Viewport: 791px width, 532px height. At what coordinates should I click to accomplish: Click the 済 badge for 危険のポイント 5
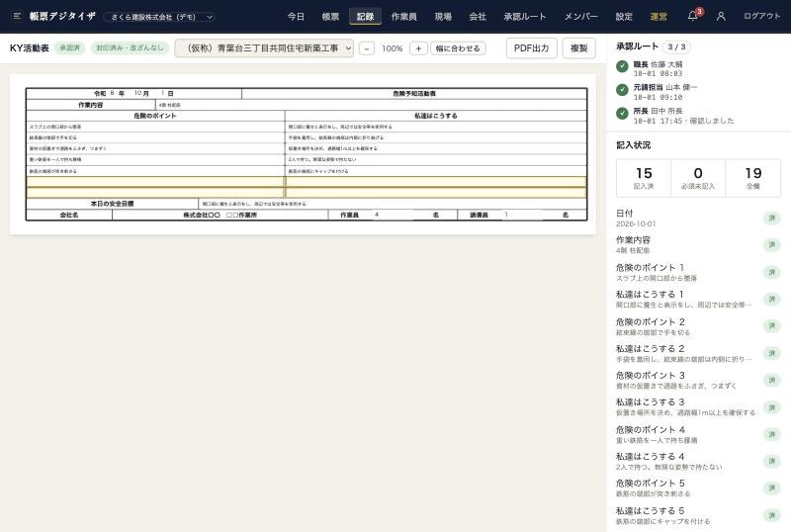coord(772,488)
